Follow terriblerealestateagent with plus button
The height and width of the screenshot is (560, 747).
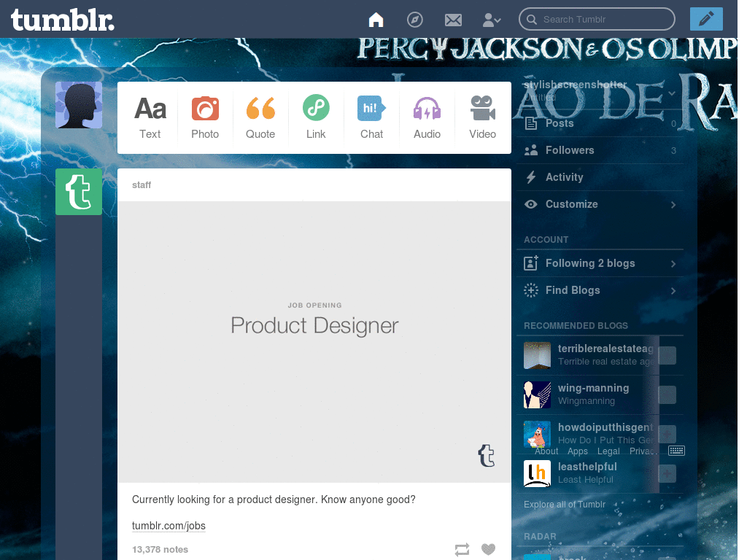click(667, 355)
